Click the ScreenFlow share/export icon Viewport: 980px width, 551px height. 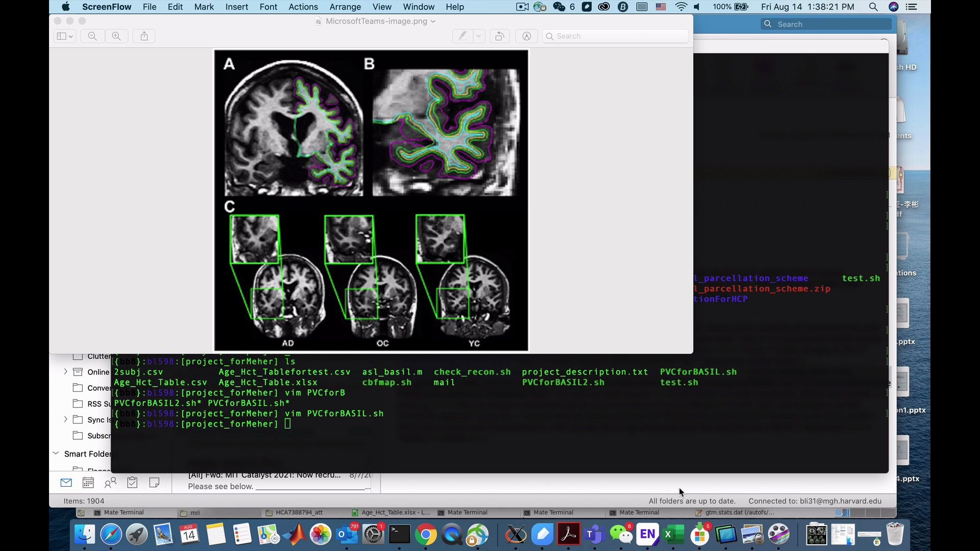144,36
